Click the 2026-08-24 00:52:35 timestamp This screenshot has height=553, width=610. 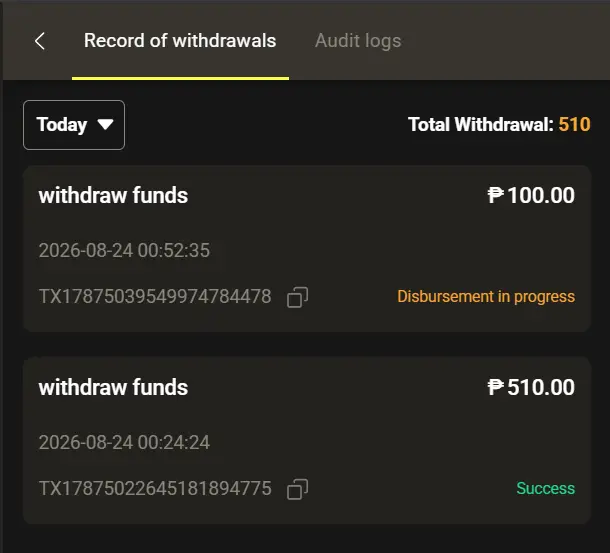tap(124, 250)
